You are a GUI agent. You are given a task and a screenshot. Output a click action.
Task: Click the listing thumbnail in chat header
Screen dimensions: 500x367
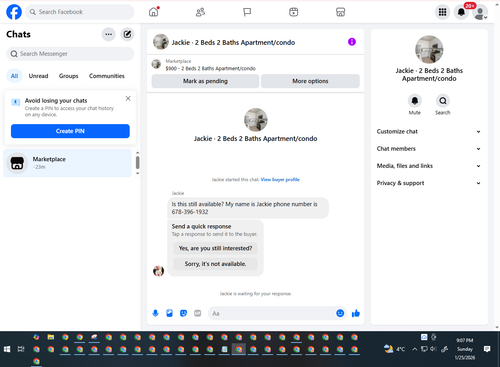(x=161, y=42)
